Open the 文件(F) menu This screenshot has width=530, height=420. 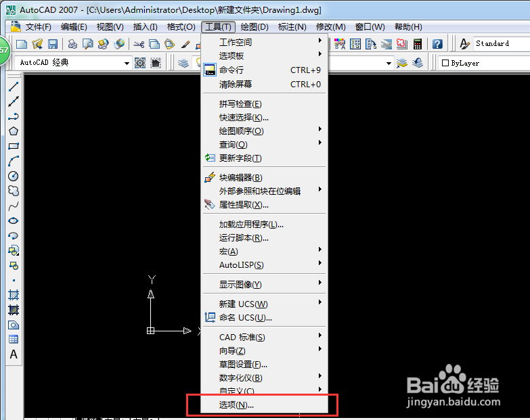tap(38, 26)
